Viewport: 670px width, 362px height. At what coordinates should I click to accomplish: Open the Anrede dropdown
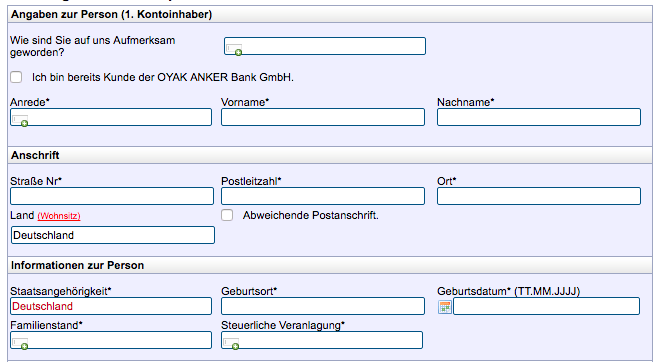[x=111, y=117]
